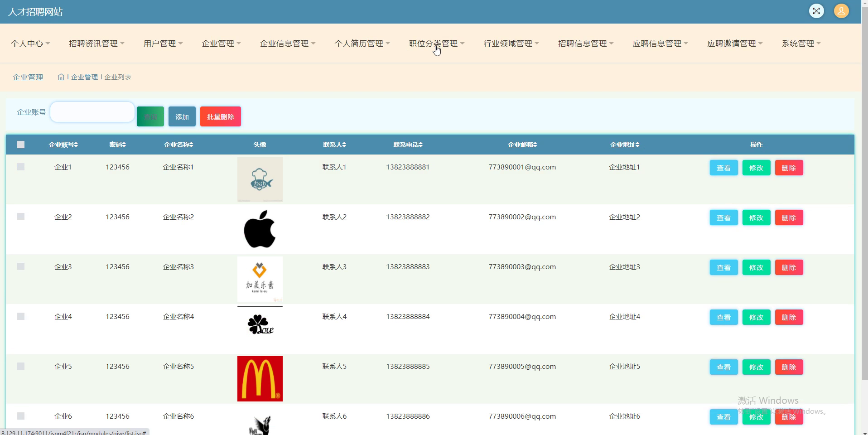Check the checkbox for row 企业2

[x=21, y=217]
